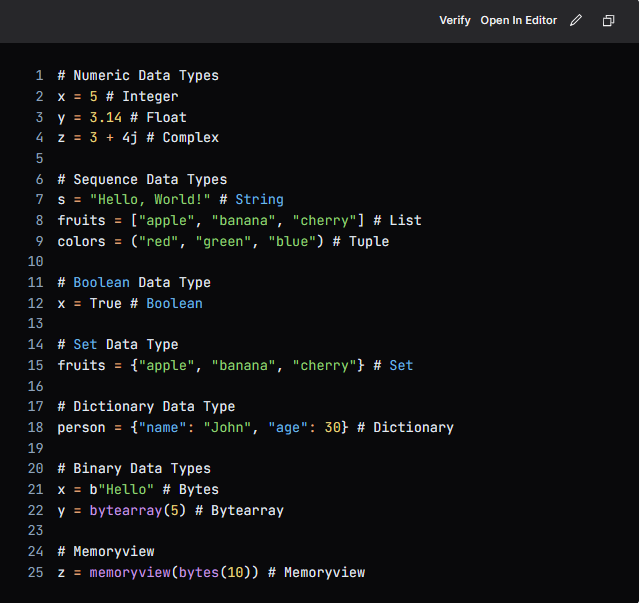Select the '# Numeric Data Types' comment line
The height and width of the screenshot is (603, 640).
click(138, 76)
